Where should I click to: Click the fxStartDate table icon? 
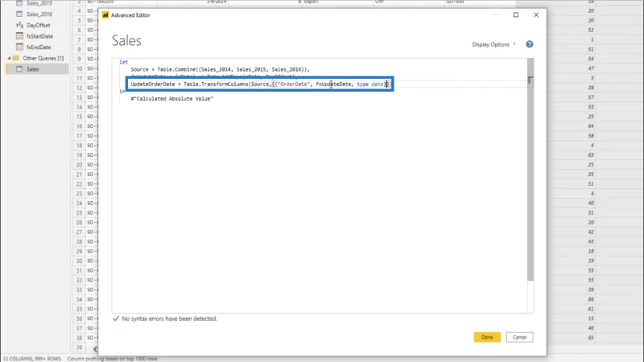click(19, 35)
